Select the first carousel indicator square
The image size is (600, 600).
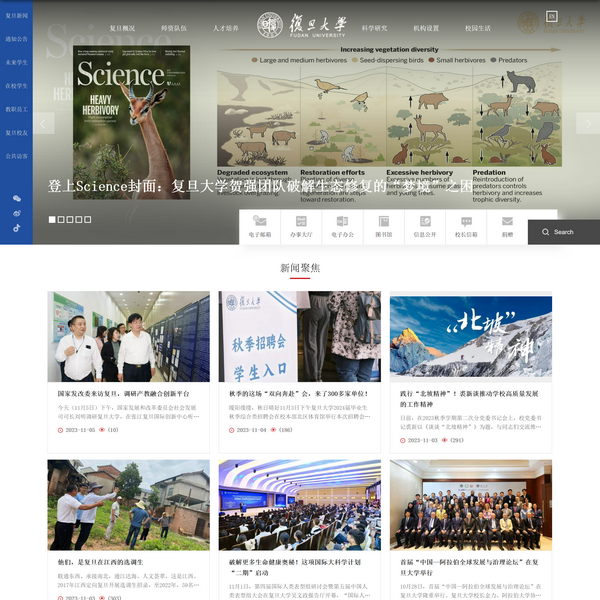[52, 219]
